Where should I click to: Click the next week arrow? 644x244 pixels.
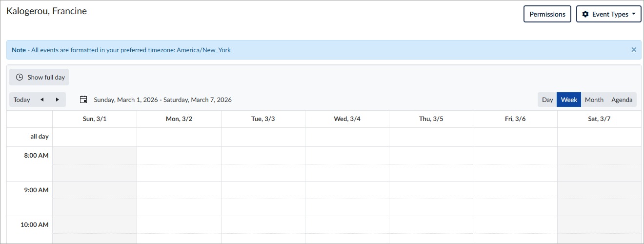[58, 100]
